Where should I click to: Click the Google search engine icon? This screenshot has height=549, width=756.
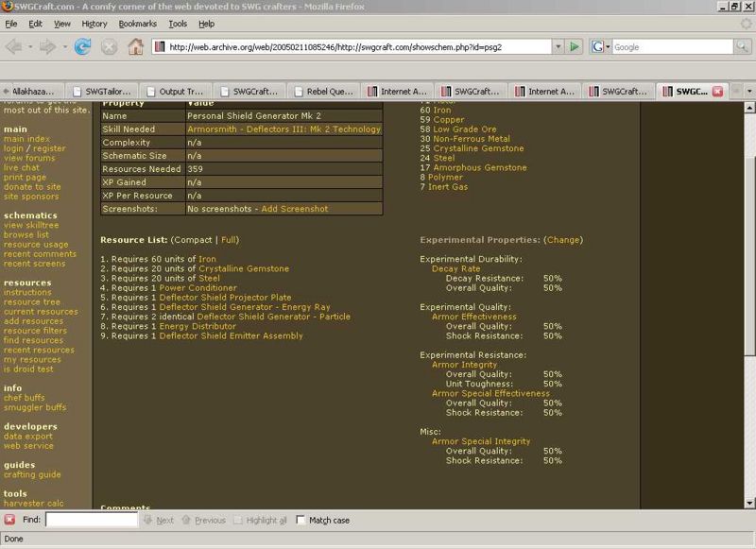(599, 45)
